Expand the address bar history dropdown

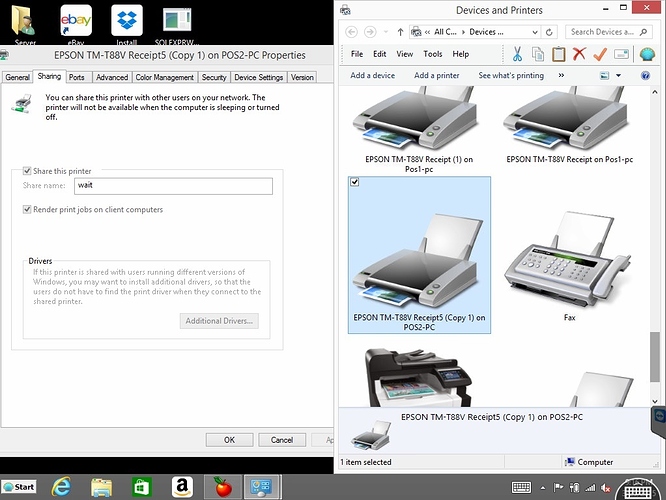535,32
